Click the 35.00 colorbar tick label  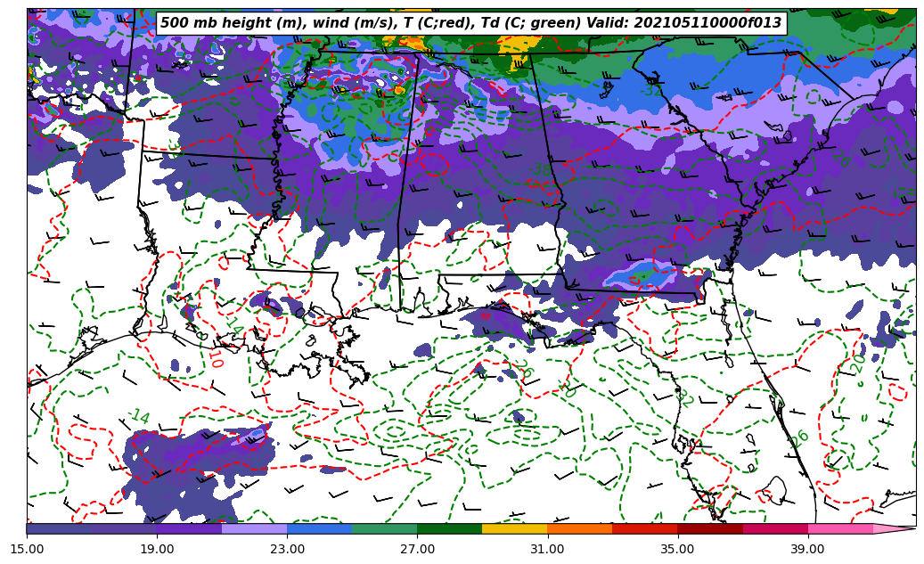[x=677, y=549]
